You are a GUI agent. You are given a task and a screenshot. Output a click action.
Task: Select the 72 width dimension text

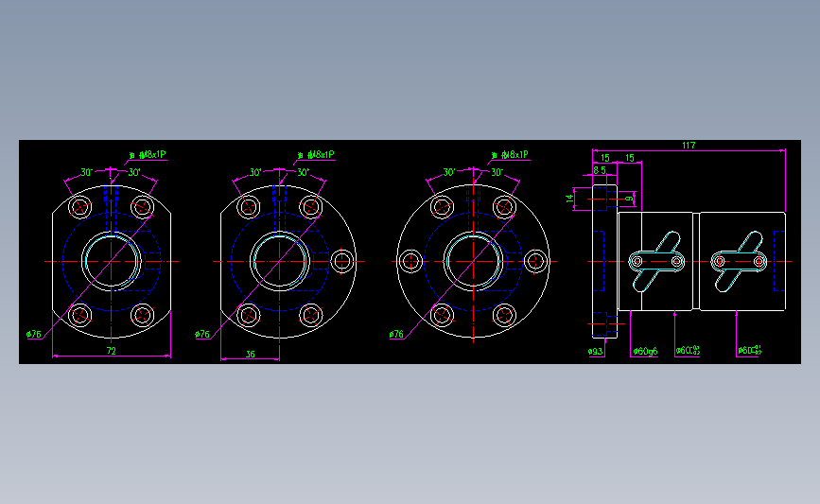click(x=111, y=351)
